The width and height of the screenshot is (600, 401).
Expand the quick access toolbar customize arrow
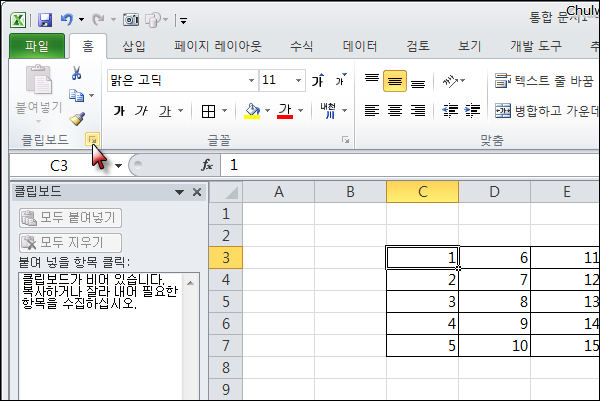click(184, 20)
